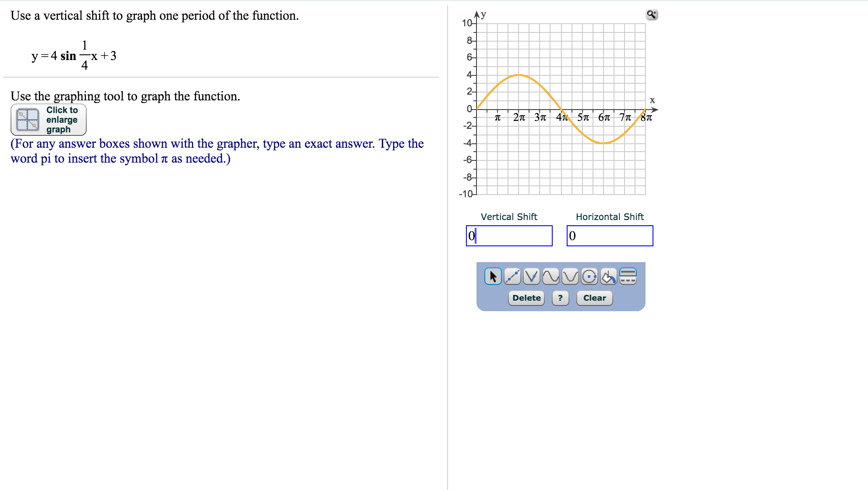The width and height of the screenshot is (868, 490).
Task: Click inside the Vertical Shift input box
Action: coord(509,236)
